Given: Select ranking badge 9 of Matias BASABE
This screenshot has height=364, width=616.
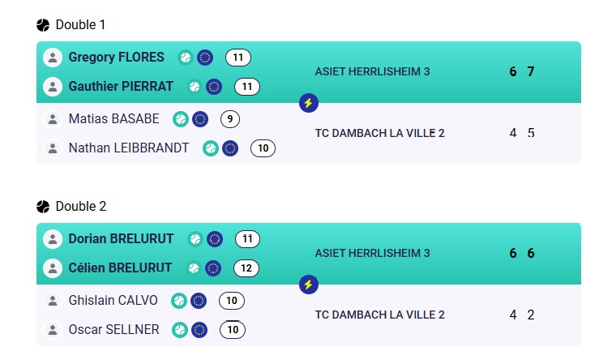Looking at the screenshot, I should 230,119.
